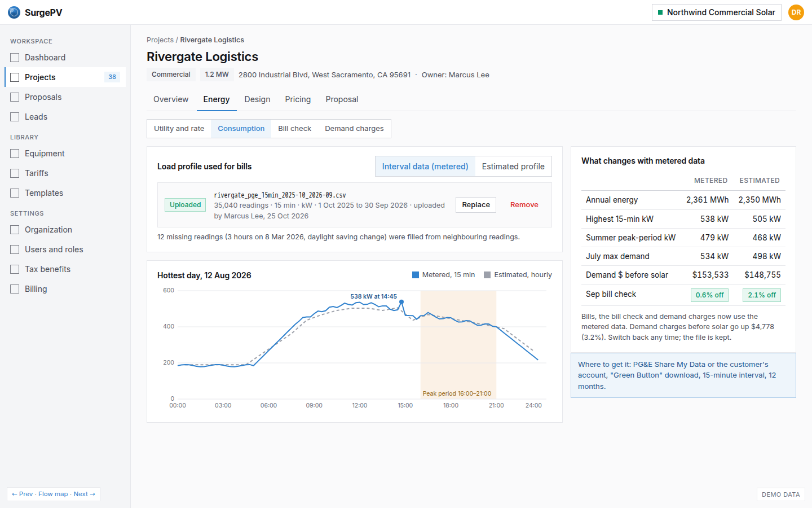The width and height of the screenshot is (812, 508).
Task: Open the Bill check sub-tab
Action: point(294,129)
